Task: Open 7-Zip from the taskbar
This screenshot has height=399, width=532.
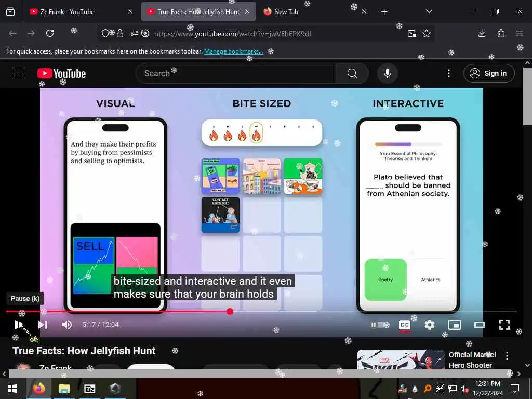Action: click(89, 389)
